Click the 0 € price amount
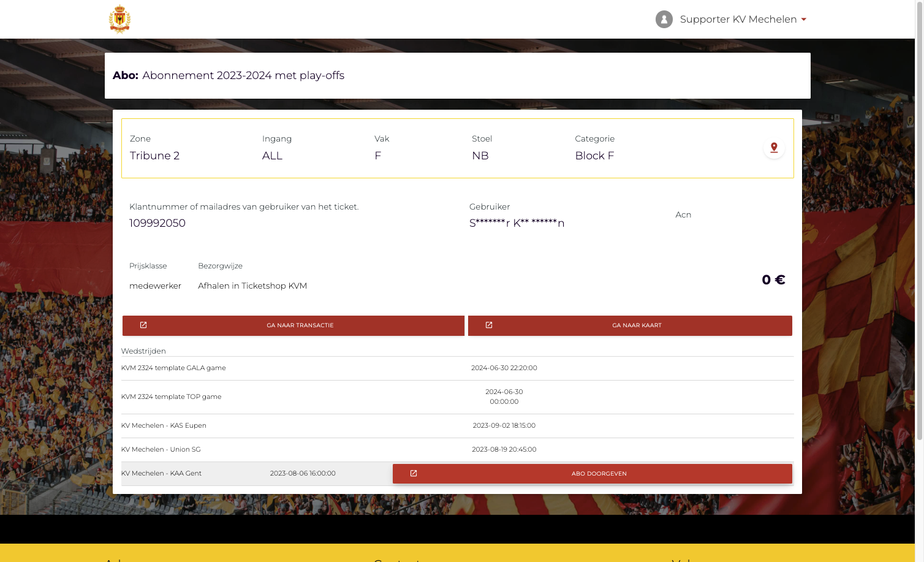This screenshot has height=562, width=924. pyautogui.click(x=773, y=280)
